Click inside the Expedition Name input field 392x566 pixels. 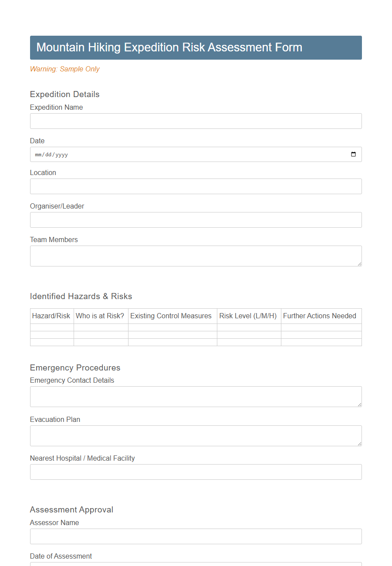click(195, 121)
